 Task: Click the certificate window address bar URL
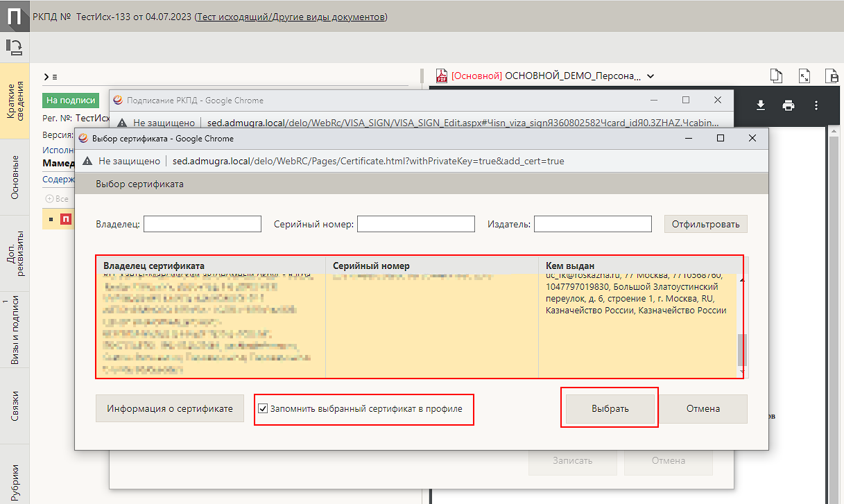click(x=368, y=161)
